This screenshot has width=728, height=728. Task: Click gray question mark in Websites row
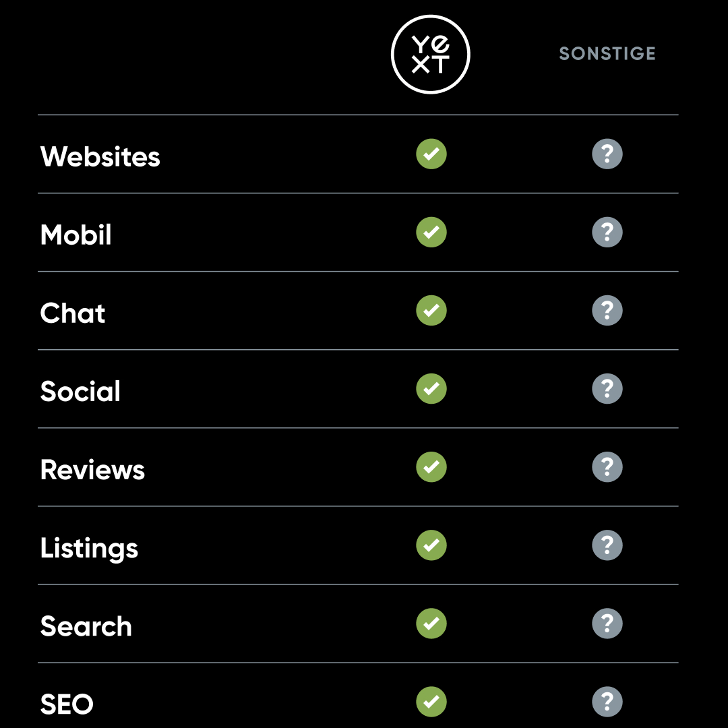[x=607, y=154]
